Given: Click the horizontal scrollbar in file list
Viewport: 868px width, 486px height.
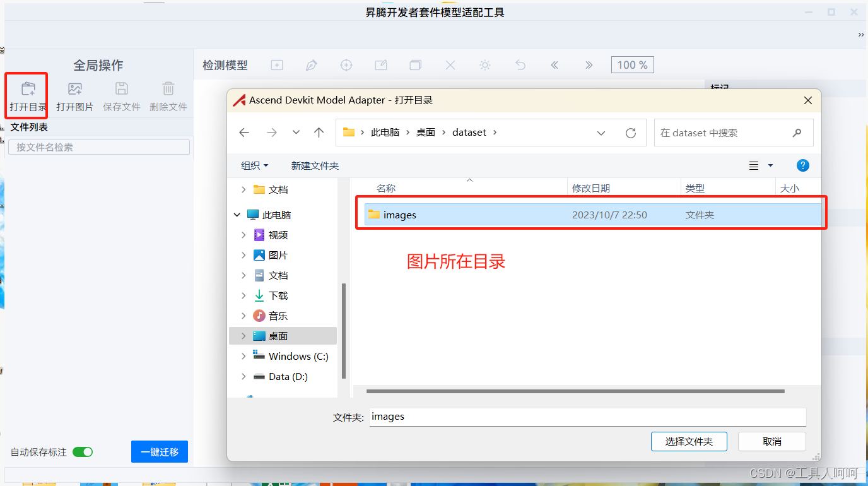Looking at the screenshot, I should pos(575,391).
